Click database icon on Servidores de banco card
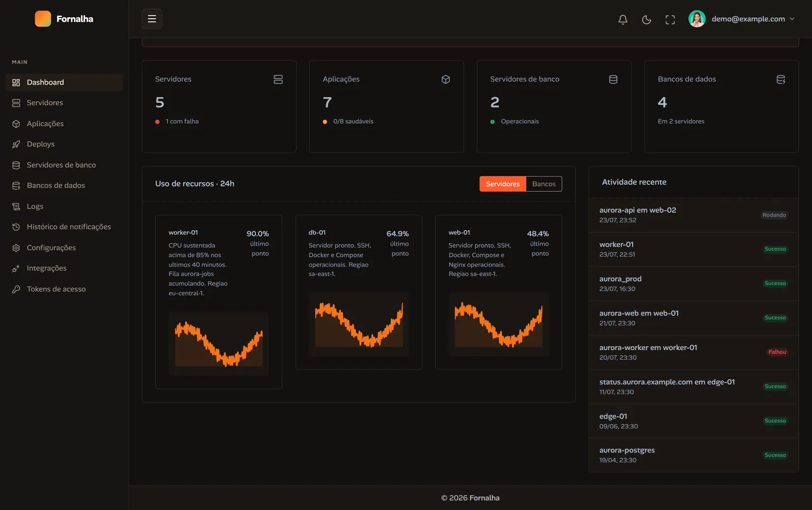 (x=613, y=79)
